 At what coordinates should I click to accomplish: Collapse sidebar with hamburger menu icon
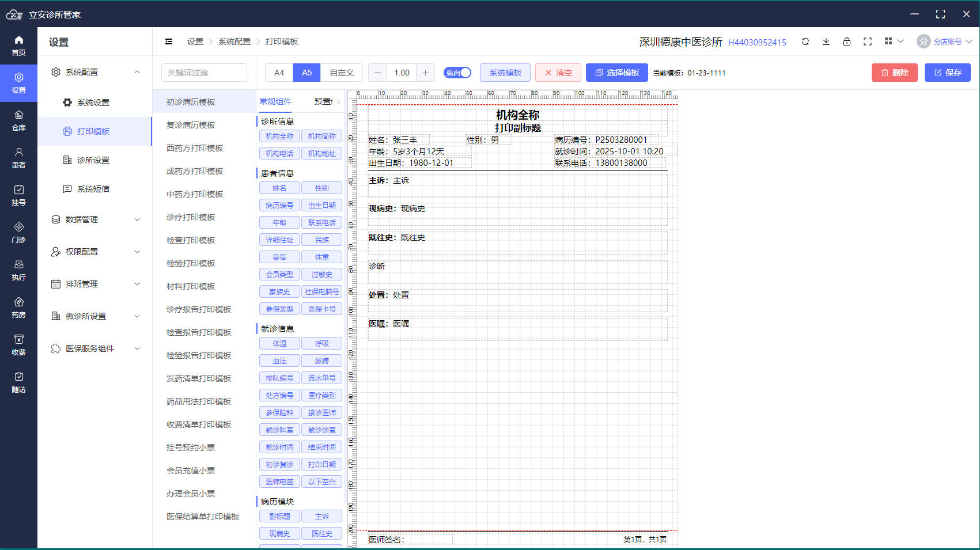click(x=169, y=41)
